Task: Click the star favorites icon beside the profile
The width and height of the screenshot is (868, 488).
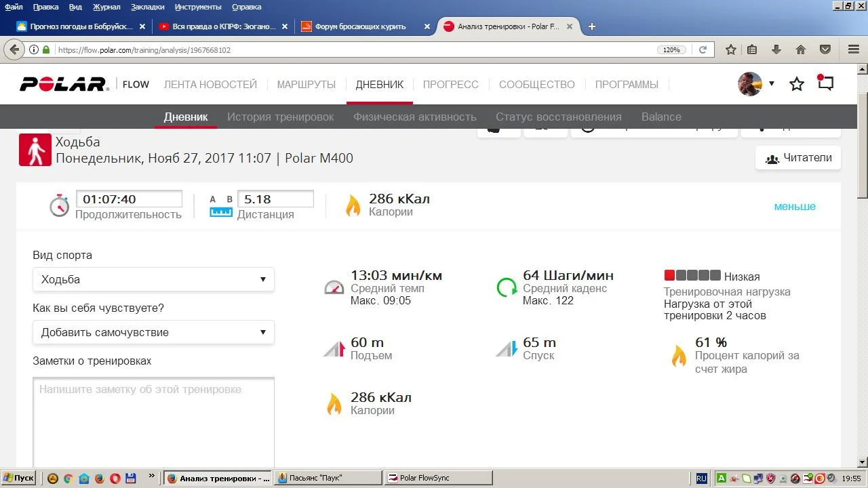Action: pyautogui.click(x=797, y=84)
